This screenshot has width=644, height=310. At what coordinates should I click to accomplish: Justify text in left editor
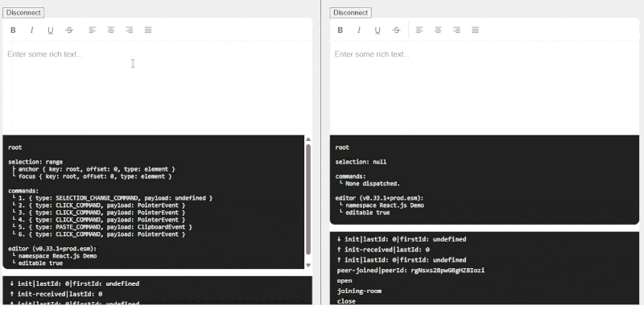148,30
